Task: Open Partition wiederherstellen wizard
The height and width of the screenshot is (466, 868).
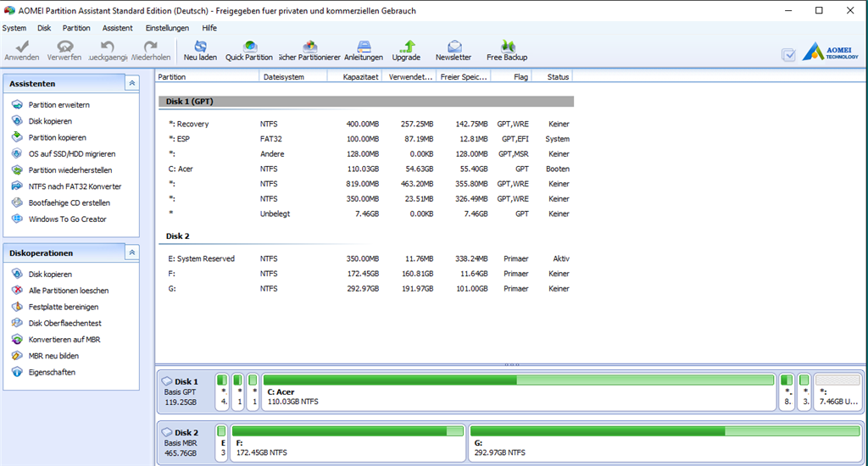Action: pos(70,170)
